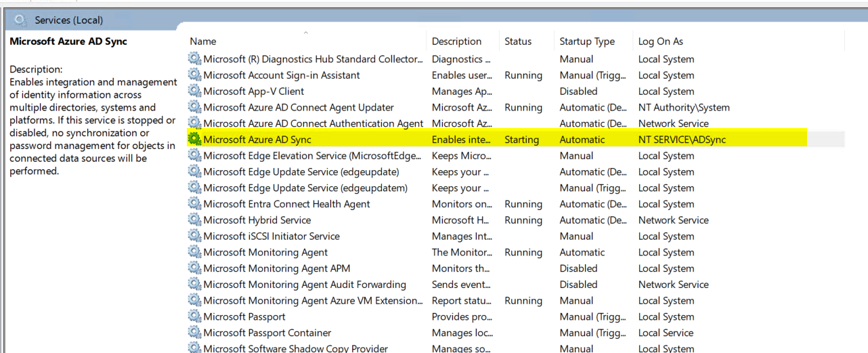Viewport: 868px width, 353px height.
Task: Click gear icon of Azure AD Connect Authentication Agent
Action: [195, 123]
